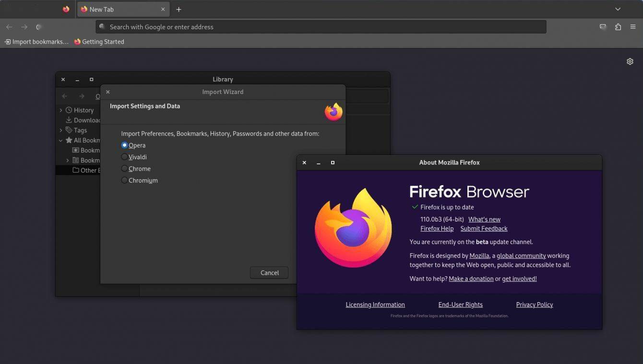643x364 pixels.
Task: Select History in Library sidebar
Action: point(79,110)
